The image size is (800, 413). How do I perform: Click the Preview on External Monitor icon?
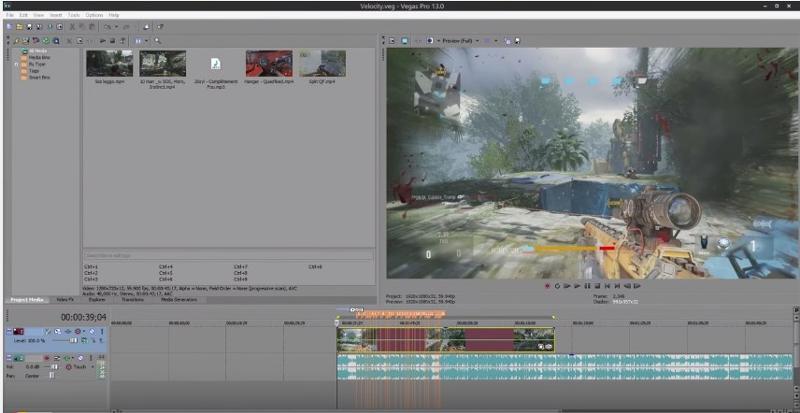point(405,41)
